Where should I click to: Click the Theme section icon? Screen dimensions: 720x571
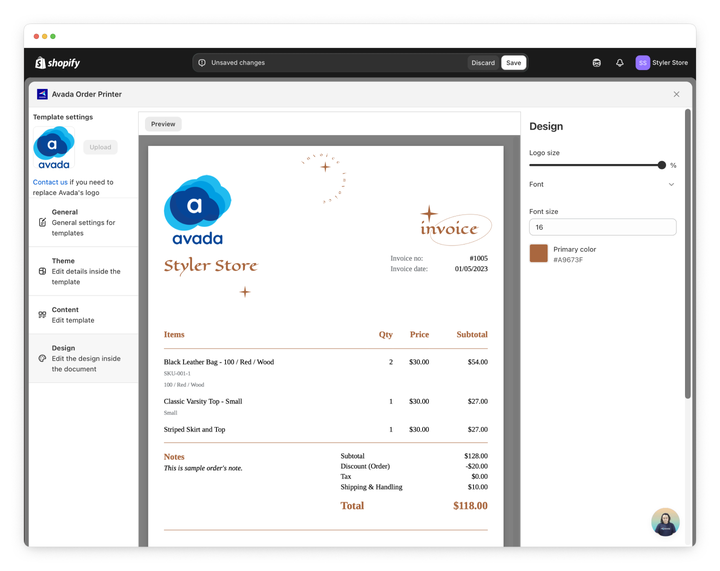coord(42,271)
